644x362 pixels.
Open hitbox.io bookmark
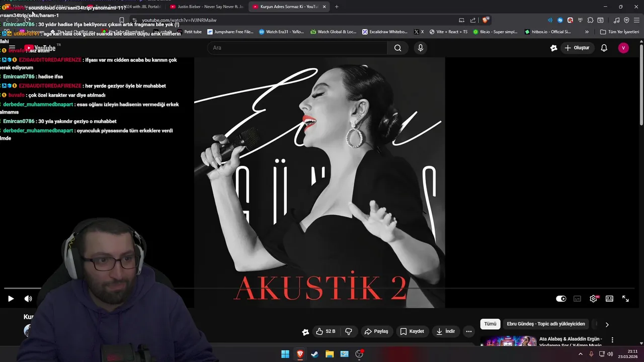pos(548,32)
